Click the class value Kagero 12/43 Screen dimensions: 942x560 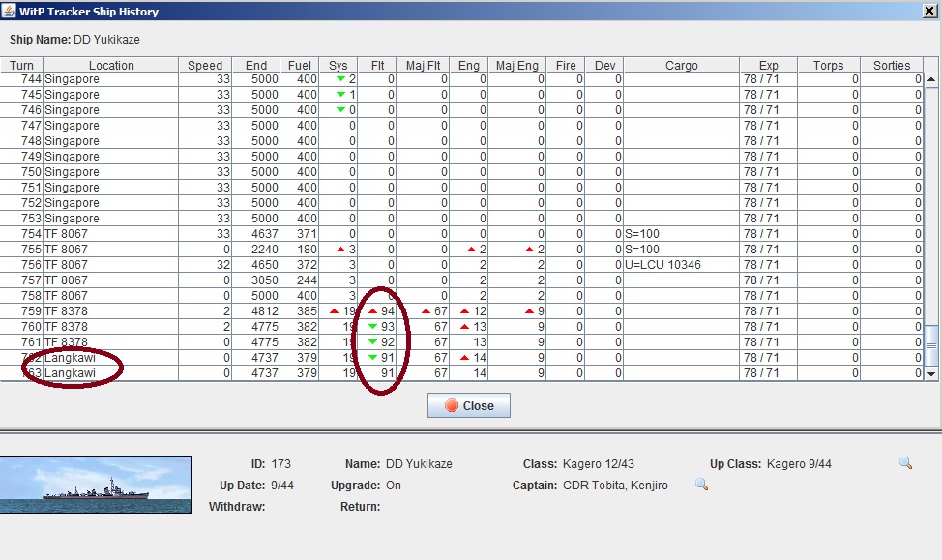599,464
